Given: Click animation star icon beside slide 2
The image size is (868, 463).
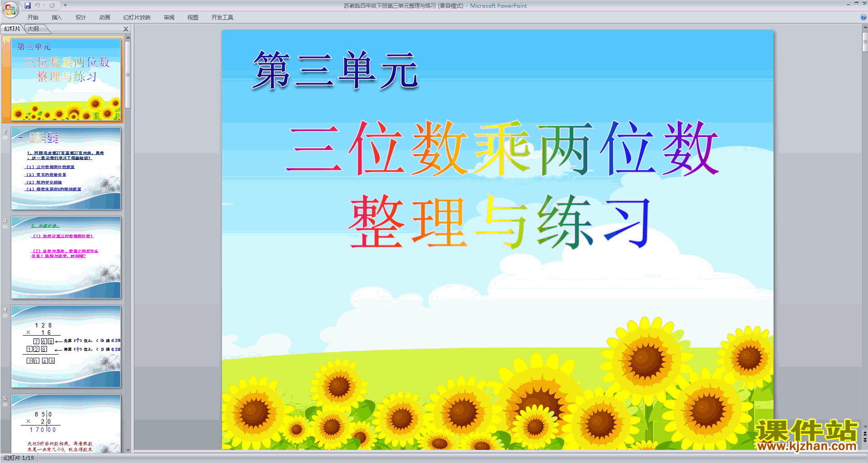Looking at the screenshot, I should click(x=5, y=137).
